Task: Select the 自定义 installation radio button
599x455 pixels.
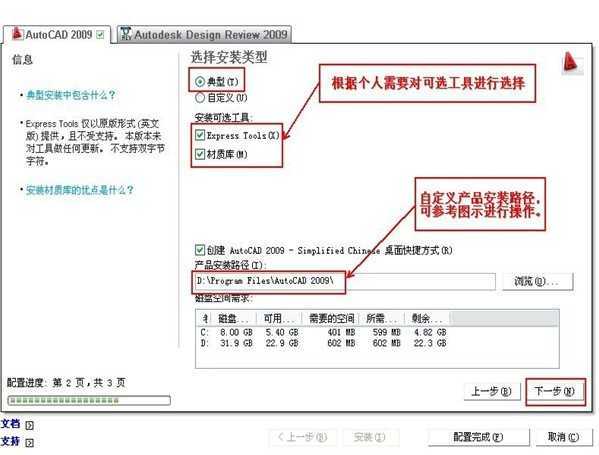Action: coord(200,98)
